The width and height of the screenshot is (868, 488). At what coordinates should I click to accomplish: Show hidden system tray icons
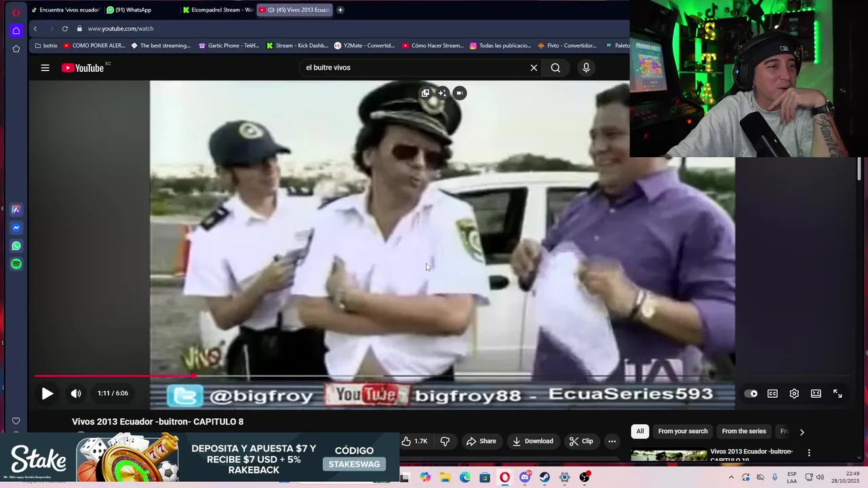click(x=731, y=478)
